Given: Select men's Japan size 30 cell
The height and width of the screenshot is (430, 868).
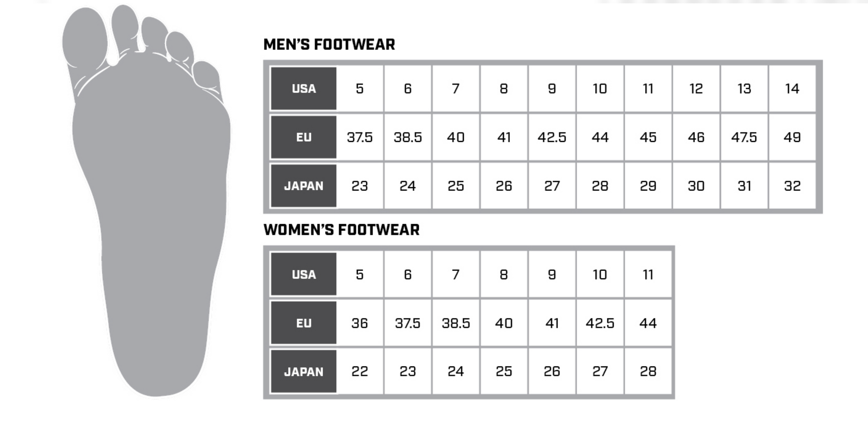Looking at the screenshot, I should tap(696, 186).
